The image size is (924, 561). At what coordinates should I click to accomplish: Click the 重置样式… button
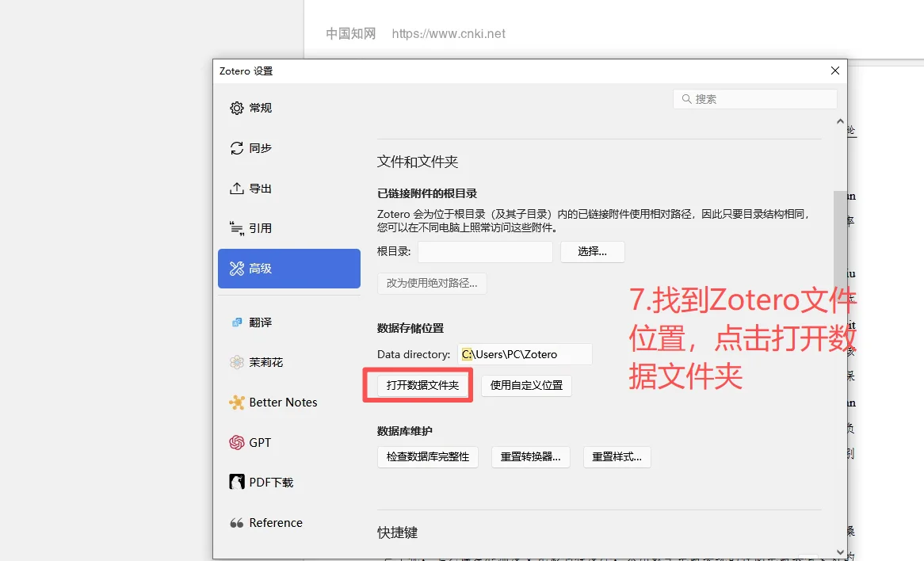[x=617, y=456]
